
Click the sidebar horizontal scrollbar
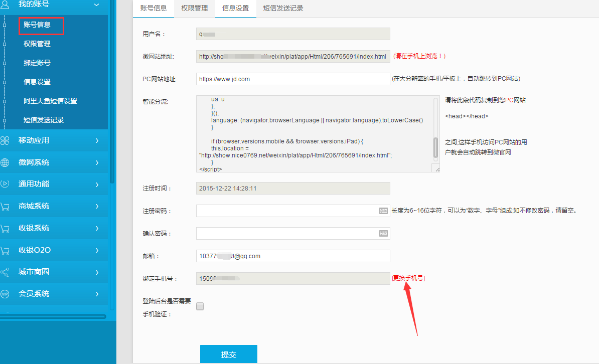pyautogui.click(x=53, y=316)
